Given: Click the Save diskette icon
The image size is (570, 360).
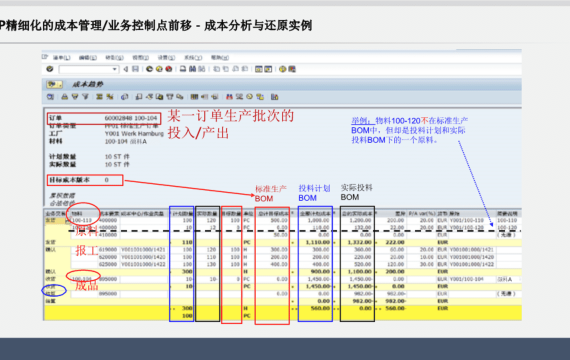Looking at the screenshot, I should tap(135, 69).
